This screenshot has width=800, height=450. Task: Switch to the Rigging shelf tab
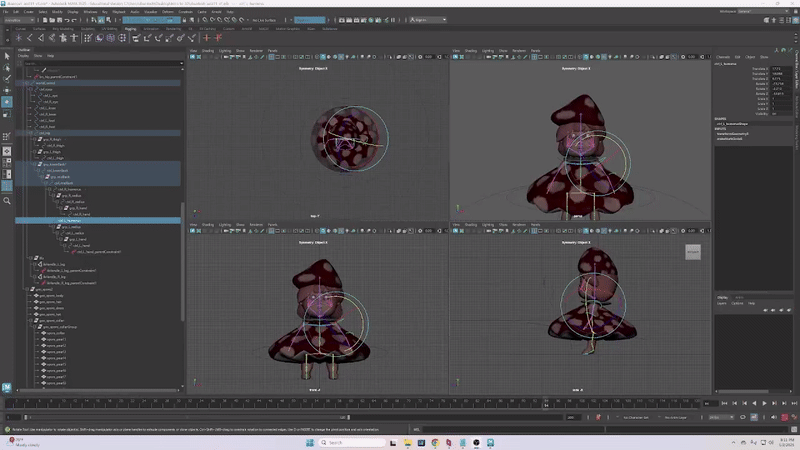coord(130,28)
